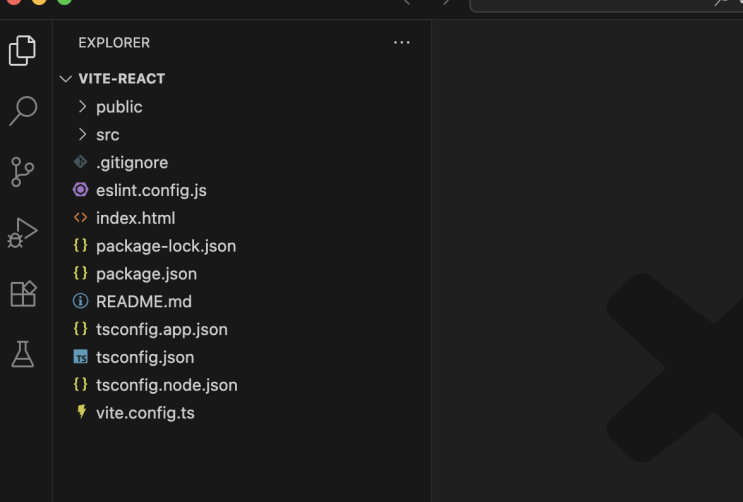Collapse the VITE-REACT project root

pos(121,79)
